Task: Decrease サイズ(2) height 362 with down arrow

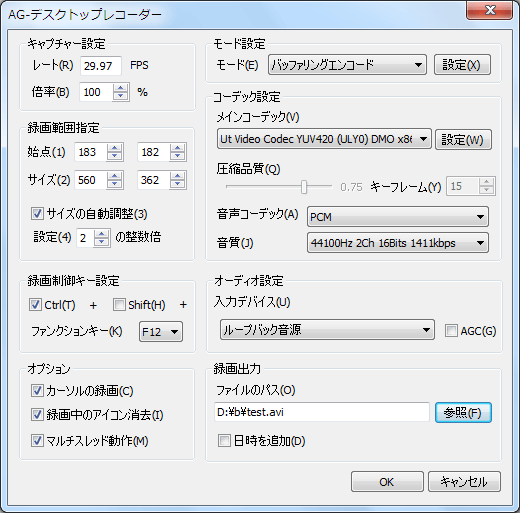Action: tap(177, 184)
